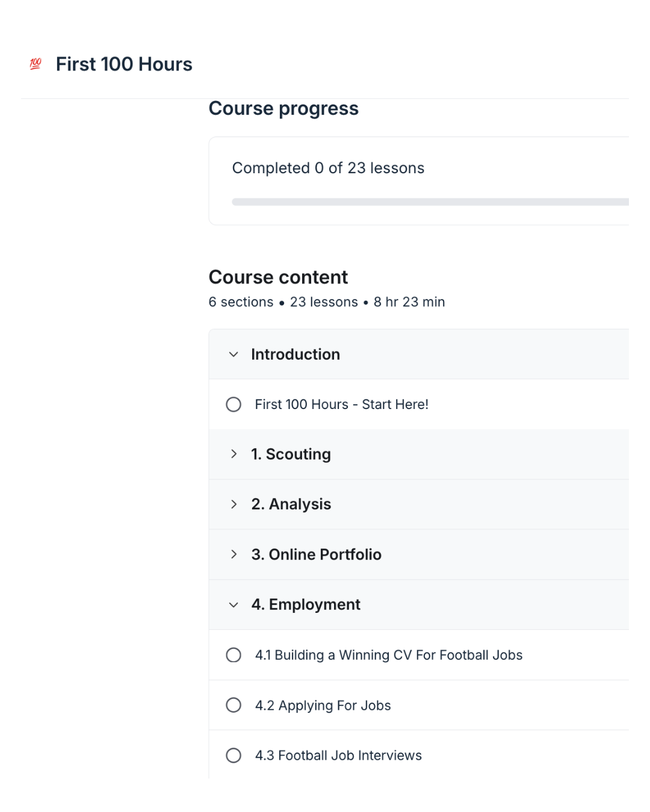This screenshot has height=812, width=650.
Task: Open the First 100 Hours title
Action: [124, 64]
